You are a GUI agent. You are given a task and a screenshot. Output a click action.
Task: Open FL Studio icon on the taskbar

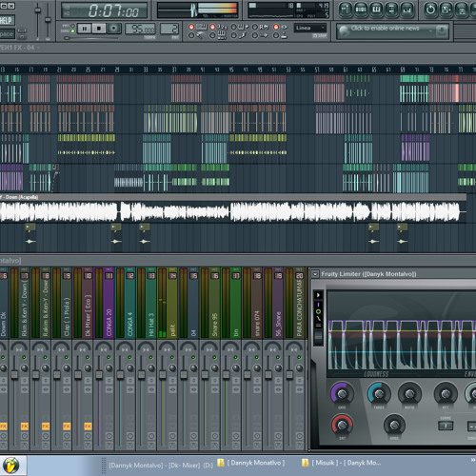[11, 466]
